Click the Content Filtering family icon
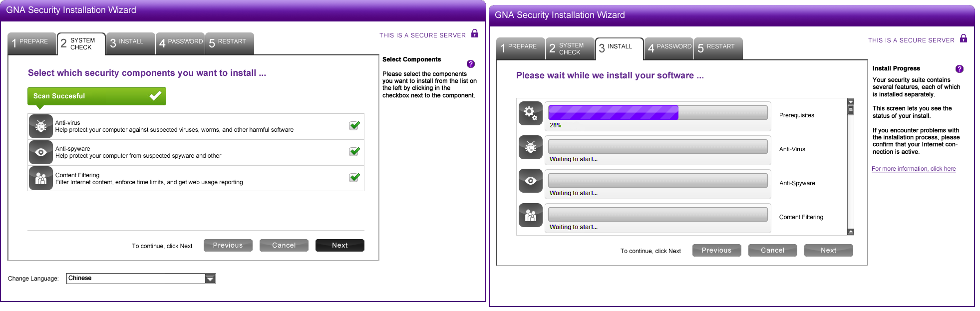This screenshot has width=980, height=311. coord(40,178)
